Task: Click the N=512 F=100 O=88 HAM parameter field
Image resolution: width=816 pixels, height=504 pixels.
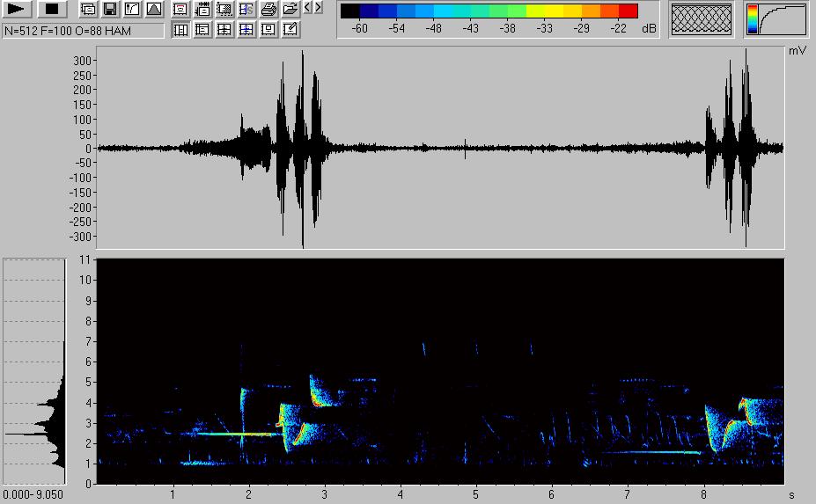Action: [84, 30]
